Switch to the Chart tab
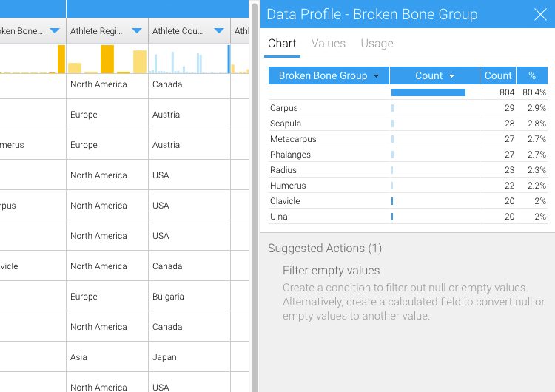555x392 pixels. coord(282,44)
